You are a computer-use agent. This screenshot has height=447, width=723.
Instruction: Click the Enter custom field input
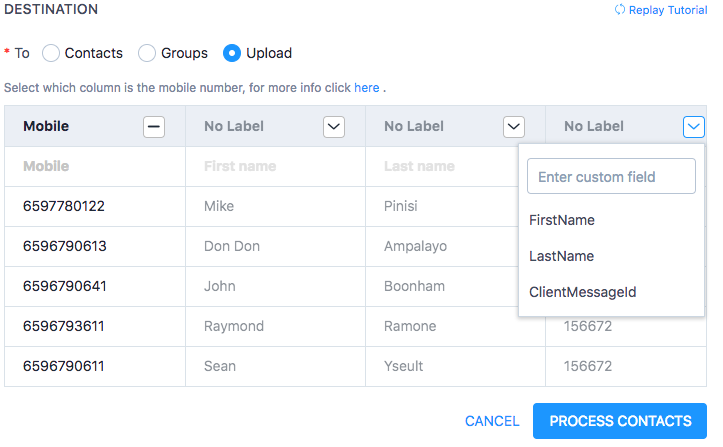tap(611, 176)
